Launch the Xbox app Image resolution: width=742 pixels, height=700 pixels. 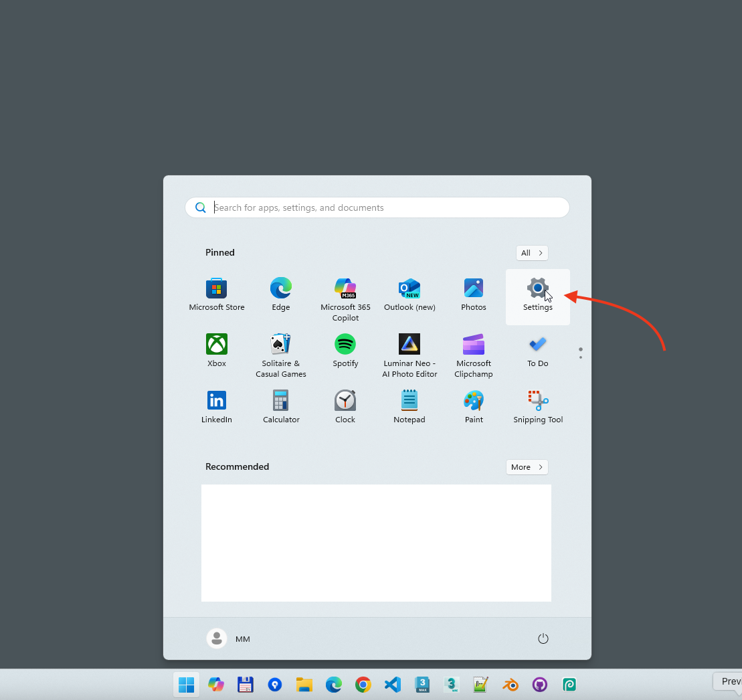tap(217, 351)
